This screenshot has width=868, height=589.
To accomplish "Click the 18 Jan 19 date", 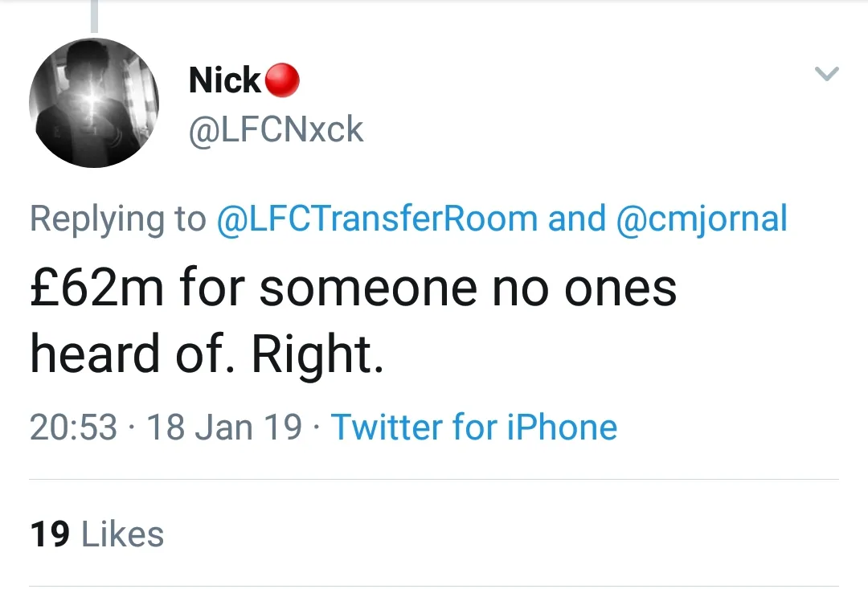I will coord(223,427).
